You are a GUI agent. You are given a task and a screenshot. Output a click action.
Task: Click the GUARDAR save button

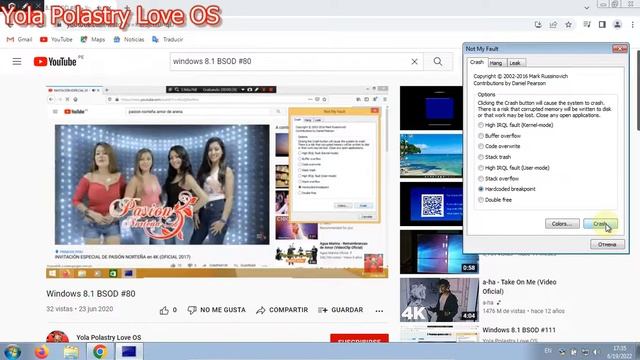[x=340, y=310]
